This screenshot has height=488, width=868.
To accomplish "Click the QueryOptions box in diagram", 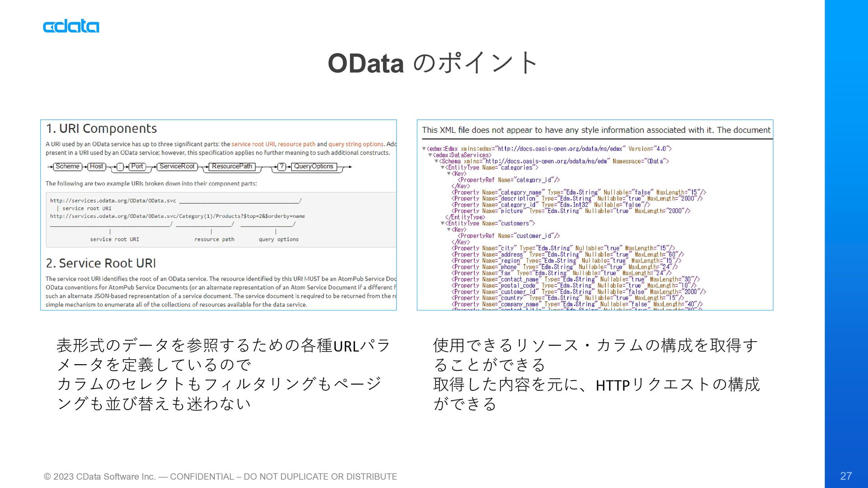I will click(x=313, y=167).
